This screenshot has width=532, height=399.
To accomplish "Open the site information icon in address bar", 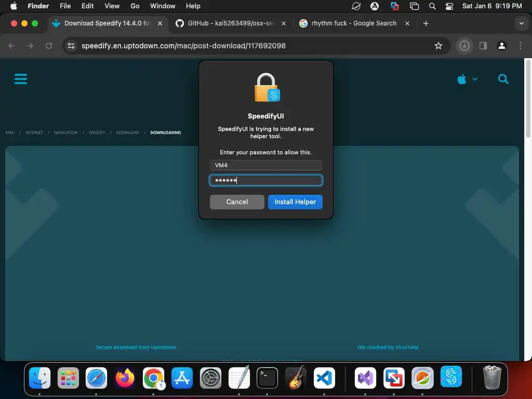I will pos(71,46).
